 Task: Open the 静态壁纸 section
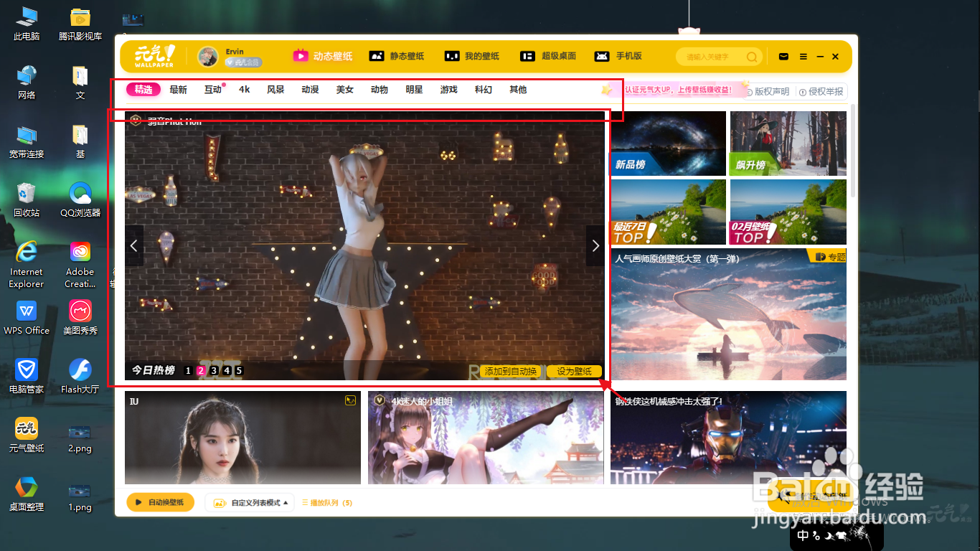[397, 56]
